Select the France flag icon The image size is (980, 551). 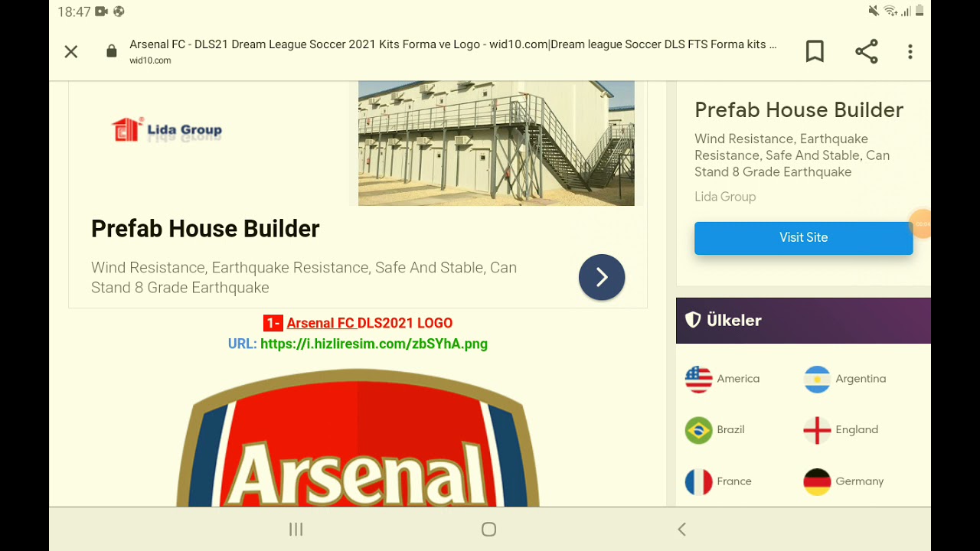[x=698, y=481]
